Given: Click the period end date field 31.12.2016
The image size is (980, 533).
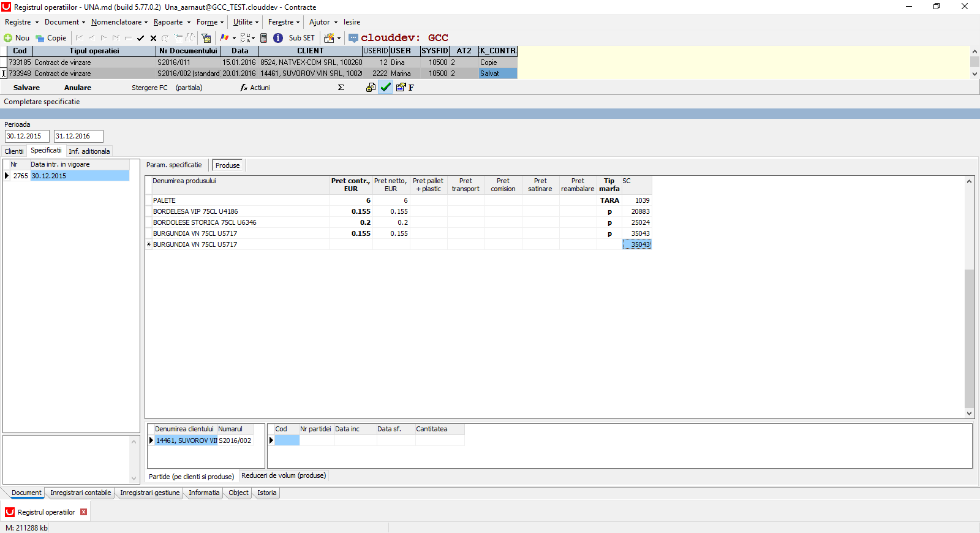Looking at the screenshot, I should pyautogui.click(x=78, y=136).
